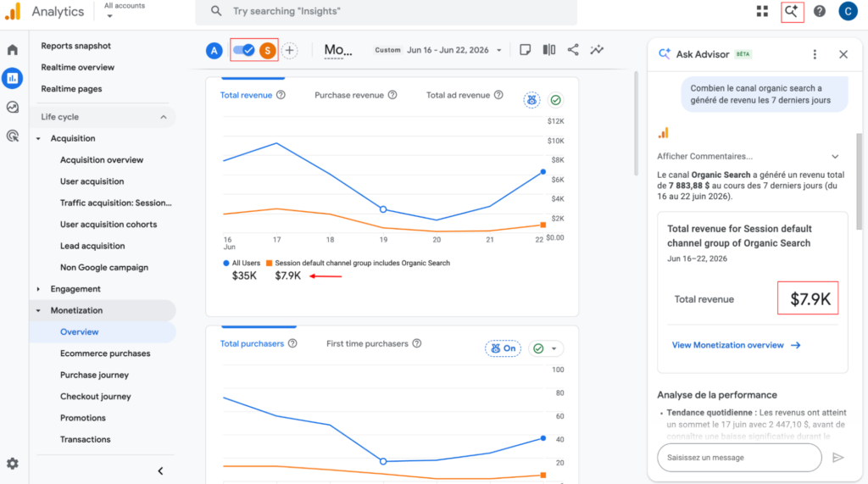This screenshot has height=484, width=868.
Task: Click the search magnifier icon
Action: [216, 11]
